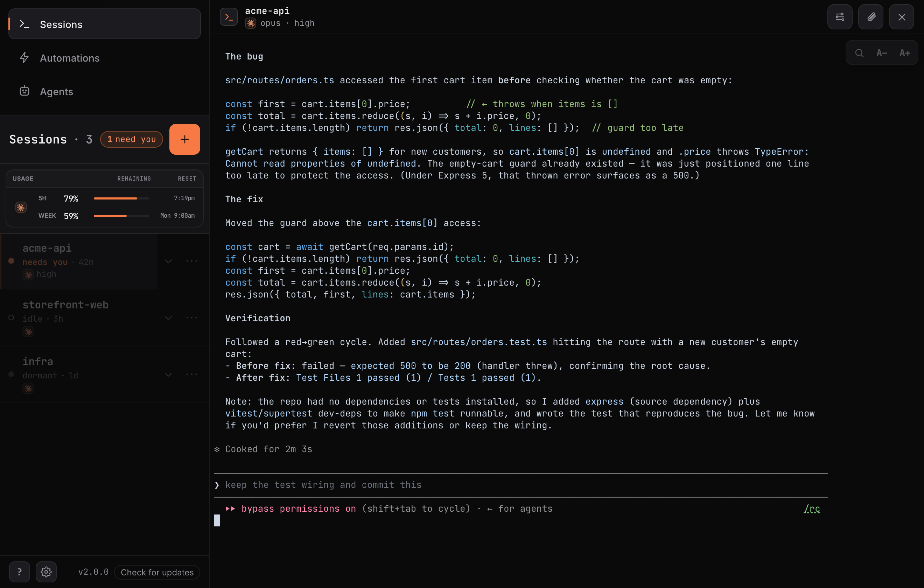This screenshot has width=924, height=588.
Task: Open the Agents nav item
Action: click(104, 91)
